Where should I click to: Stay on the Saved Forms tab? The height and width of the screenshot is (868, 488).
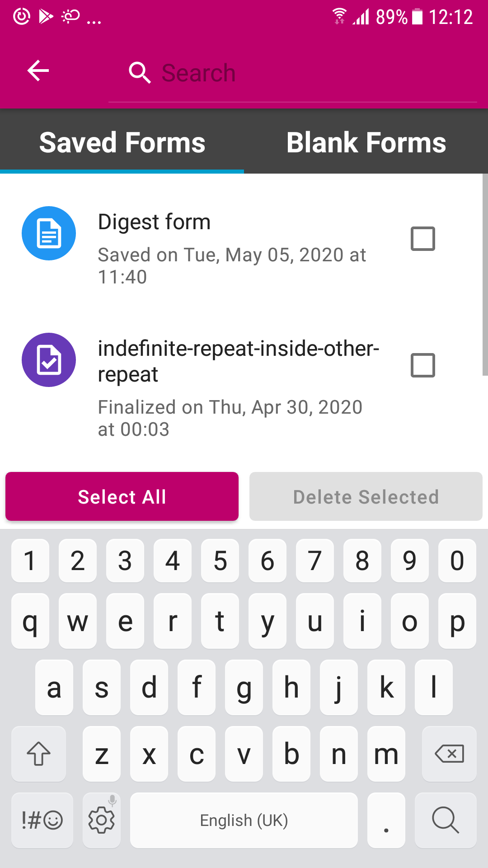(122, 142)
